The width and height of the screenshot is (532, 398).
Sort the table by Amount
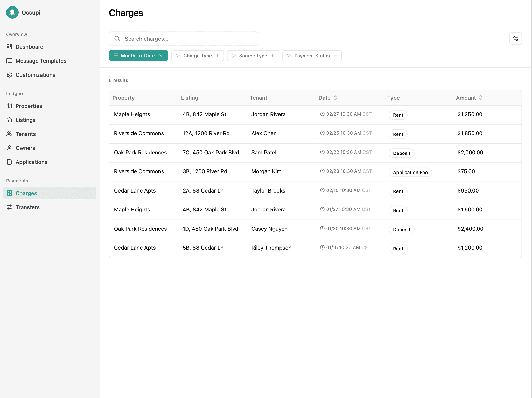(x=481, y=98)
